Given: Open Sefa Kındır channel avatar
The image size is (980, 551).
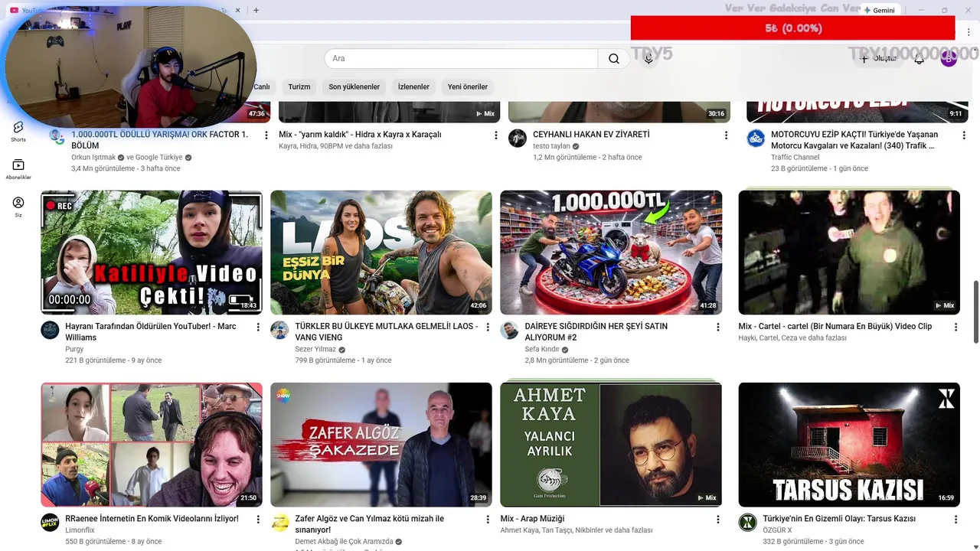Looking at the screenshot, I should point(509,330).
